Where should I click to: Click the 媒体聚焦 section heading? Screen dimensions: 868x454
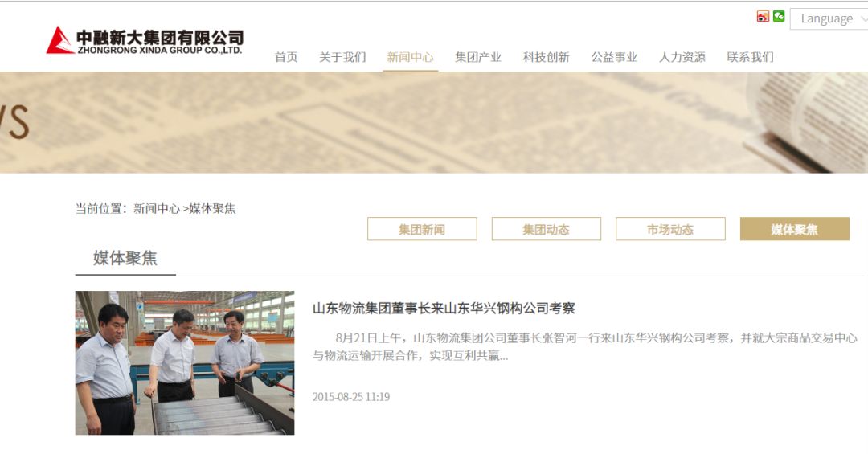(125, 258)
